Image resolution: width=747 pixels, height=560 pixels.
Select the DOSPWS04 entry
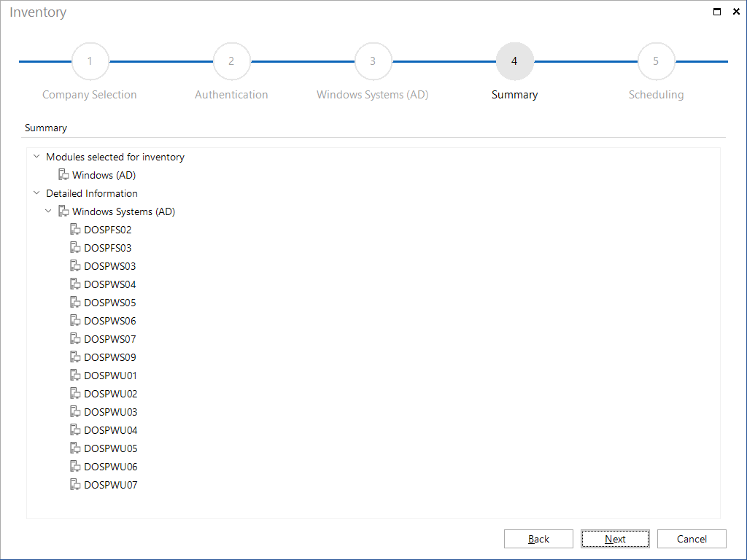(110, 284)
